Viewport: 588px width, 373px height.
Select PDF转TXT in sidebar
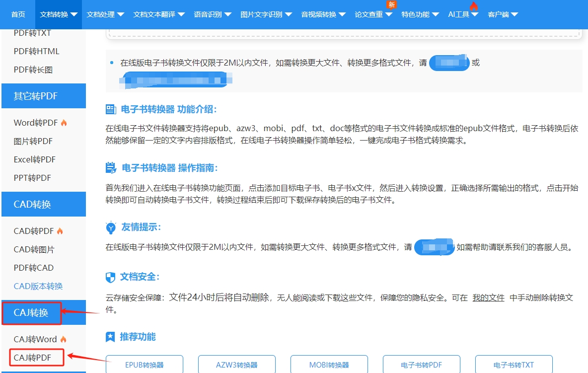click(x=32, y=33)
